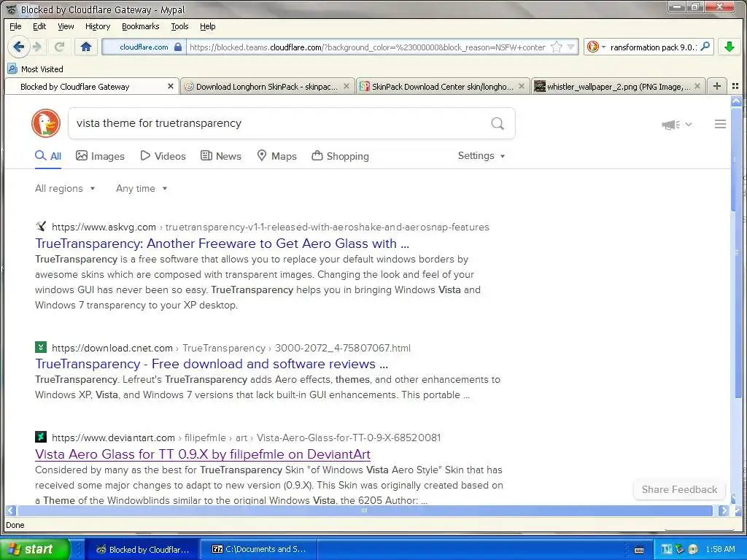The width and height of the screenshot is (747, 560).
Task: Click the keyboard icon in taskbar
Action: [x=639, y=550]
